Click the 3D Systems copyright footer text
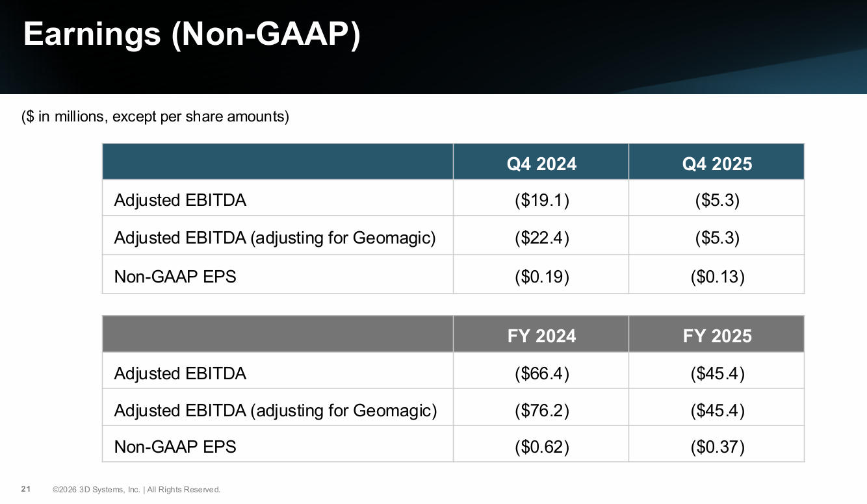The width and height of the screenshot is (867, 504). point(136,490)
